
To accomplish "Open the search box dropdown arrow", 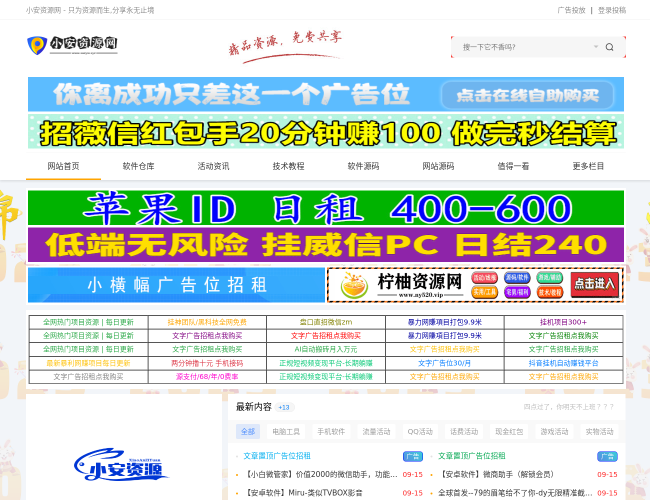I will [x=596, y=46].
